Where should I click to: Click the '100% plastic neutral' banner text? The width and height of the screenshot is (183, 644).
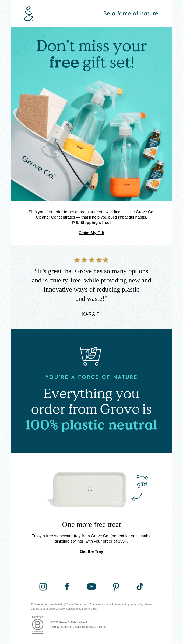pyautogui.click(x=91, y=425)
